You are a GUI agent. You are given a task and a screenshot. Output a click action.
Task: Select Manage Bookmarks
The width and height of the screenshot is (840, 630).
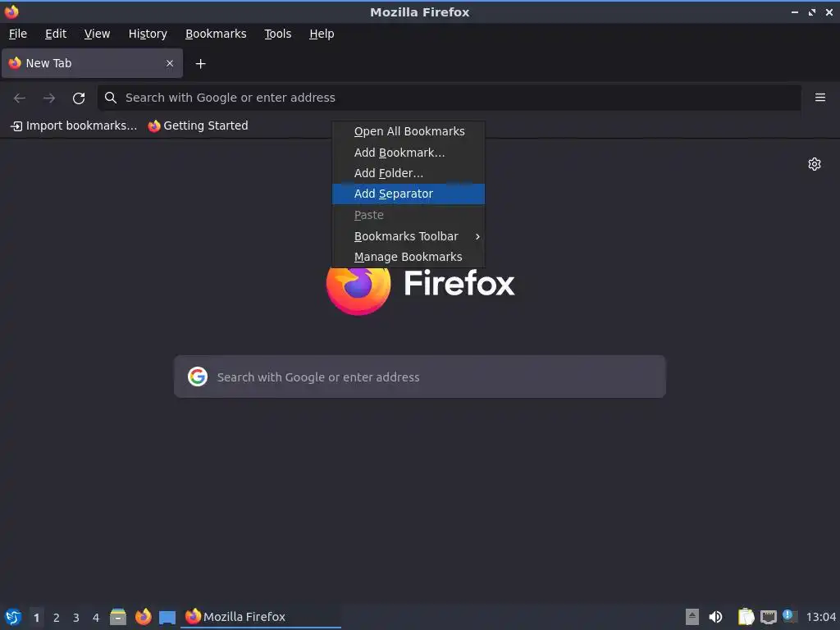409,257
